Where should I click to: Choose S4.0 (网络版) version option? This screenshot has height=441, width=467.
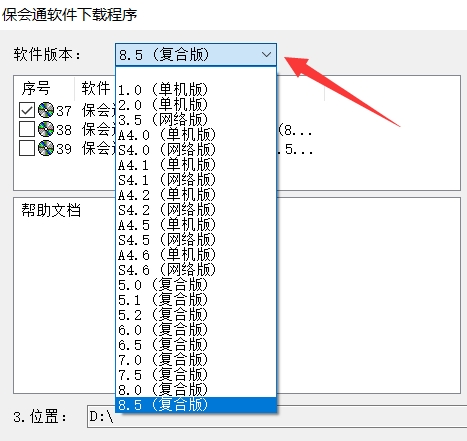pos(196,149)
